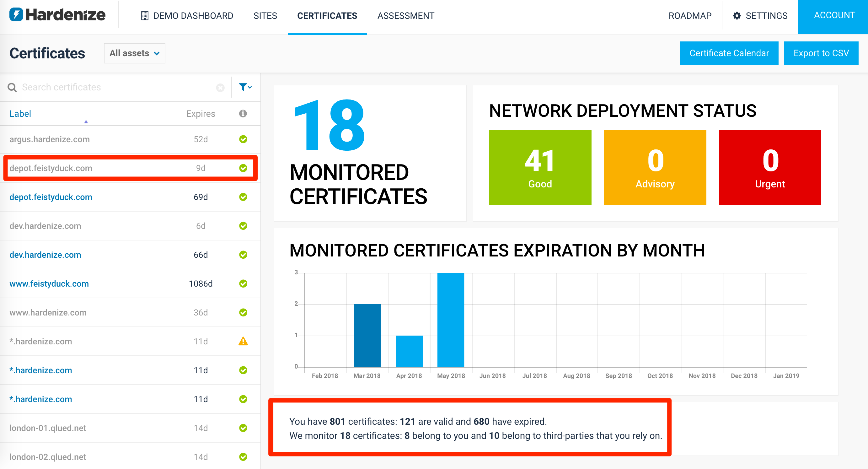
Task: Click the building icon beside Demo Dashboard
Action: 145,15
